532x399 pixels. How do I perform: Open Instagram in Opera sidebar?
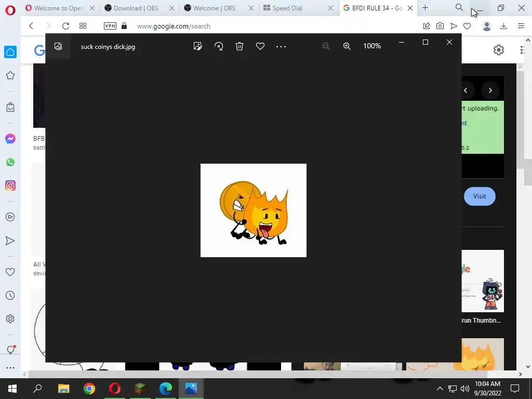pyautogui.click(x=10, y=185)
